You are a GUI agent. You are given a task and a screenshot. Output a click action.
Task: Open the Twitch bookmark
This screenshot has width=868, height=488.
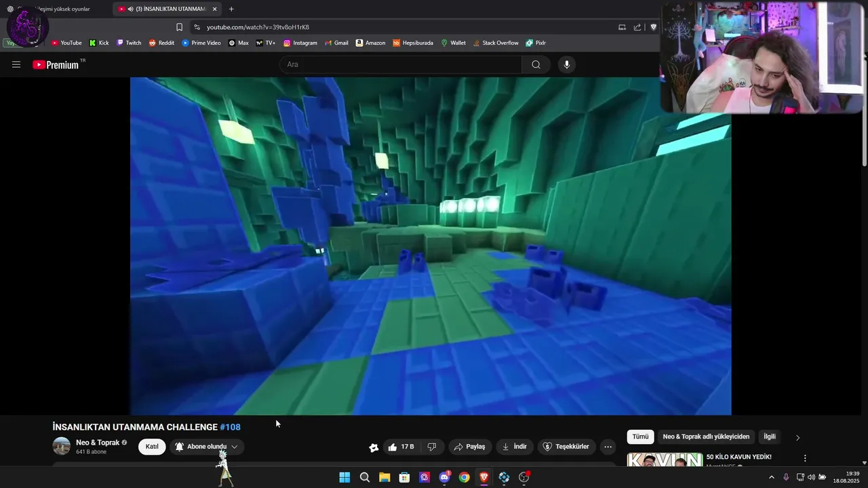click(x=129, y=43)
